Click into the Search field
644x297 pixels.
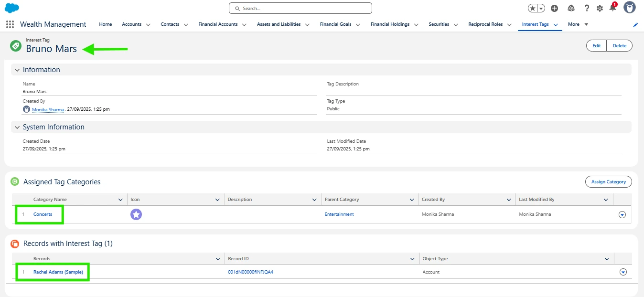click(x=300, y=9)
